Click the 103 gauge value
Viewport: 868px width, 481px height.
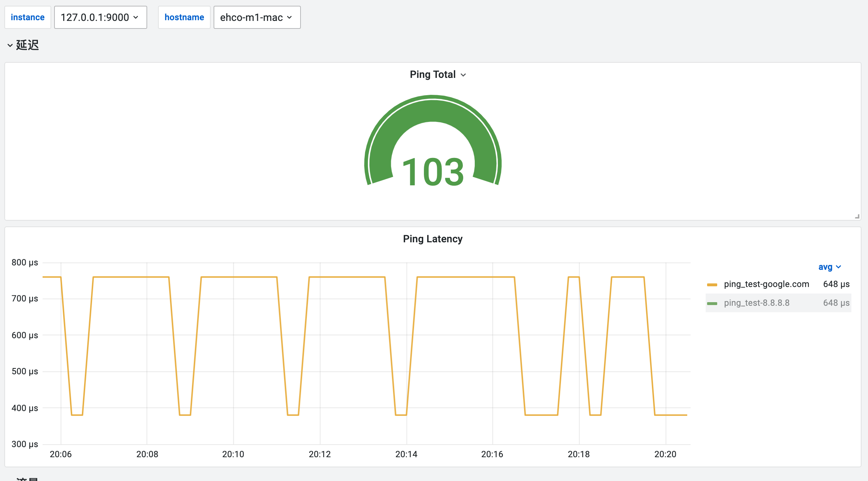(x=433, y=173)
